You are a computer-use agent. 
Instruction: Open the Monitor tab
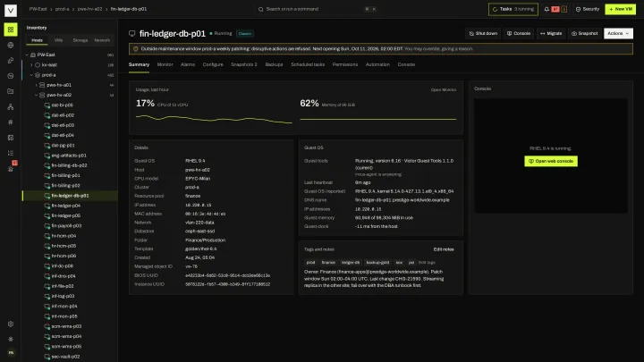coord(165,64)
